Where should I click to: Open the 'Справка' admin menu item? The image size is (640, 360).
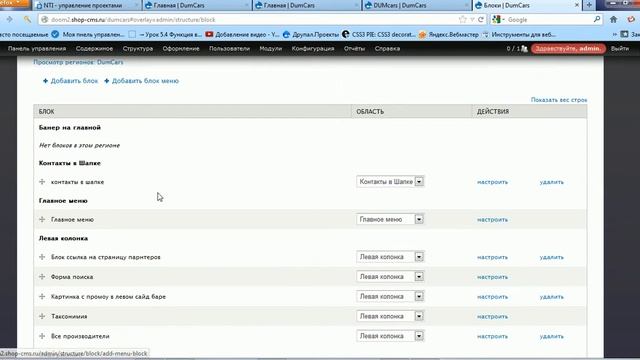(x=387, y=49)
